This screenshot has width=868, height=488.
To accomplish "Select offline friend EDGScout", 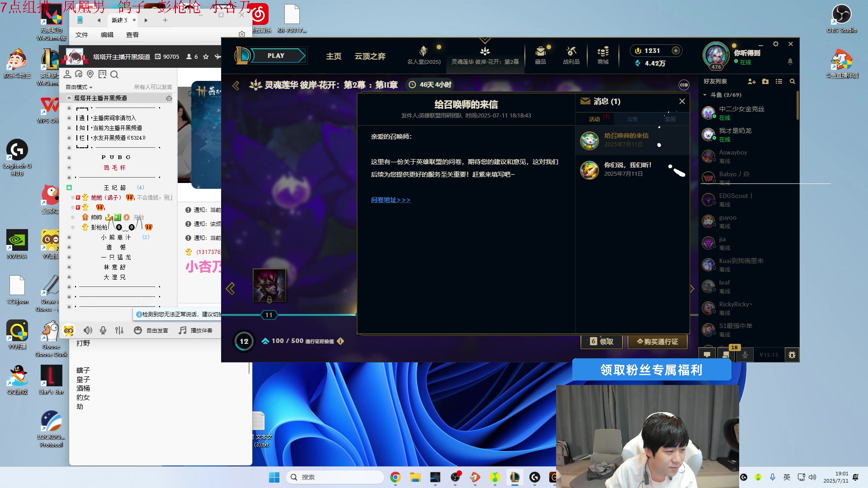I will pyautogui.click(x=748, y=200).
